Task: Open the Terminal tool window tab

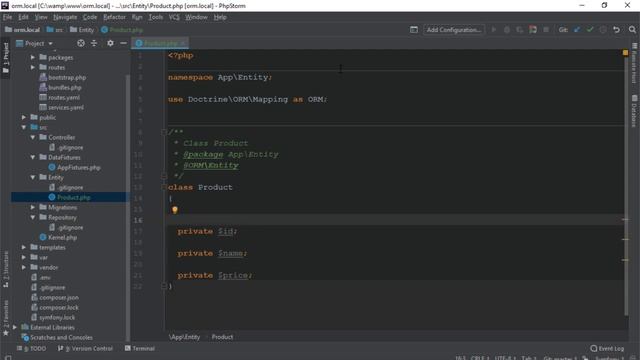Action: (140, 349)
